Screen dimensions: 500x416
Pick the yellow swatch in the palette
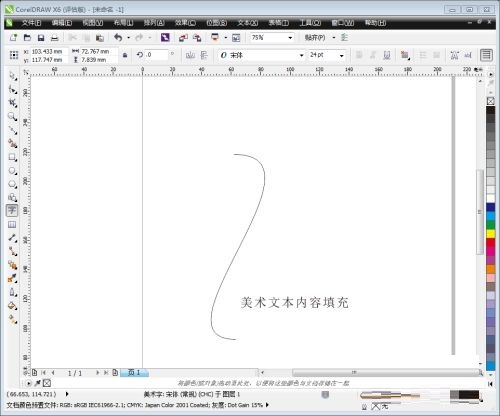click(490, 233)
